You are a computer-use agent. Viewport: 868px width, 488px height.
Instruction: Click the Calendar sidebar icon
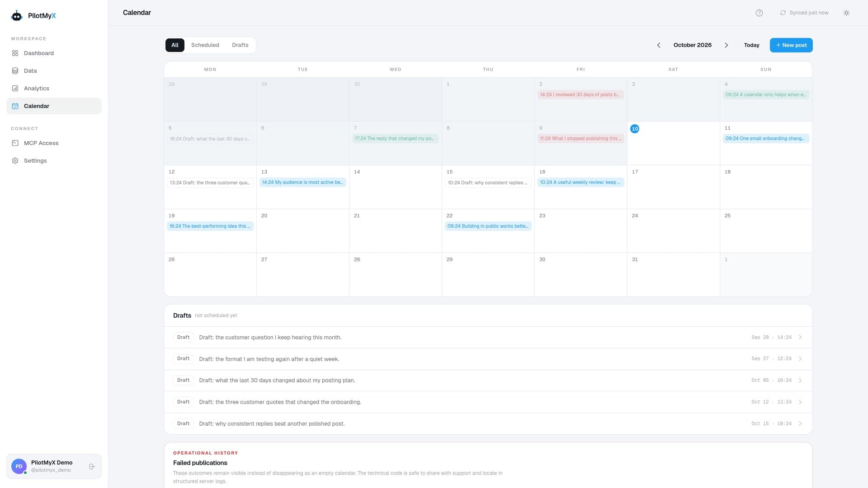(x=15, y=106)
